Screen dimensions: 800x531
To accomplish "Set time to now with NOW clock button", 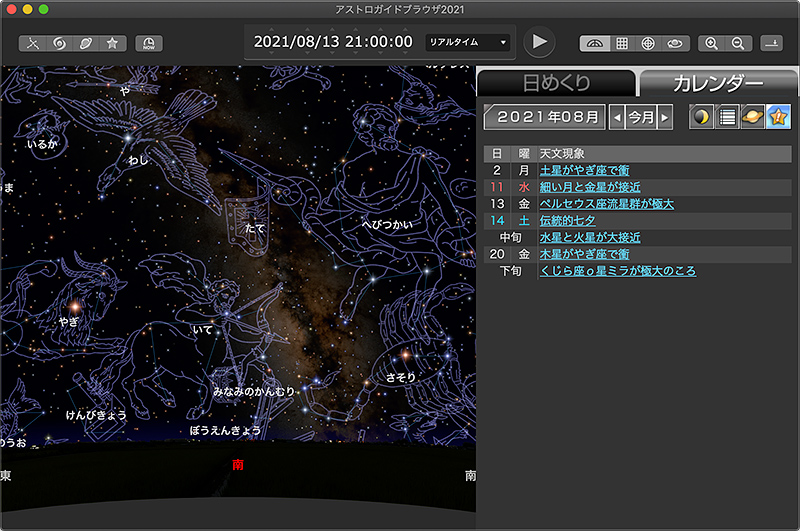I will 149,43.
